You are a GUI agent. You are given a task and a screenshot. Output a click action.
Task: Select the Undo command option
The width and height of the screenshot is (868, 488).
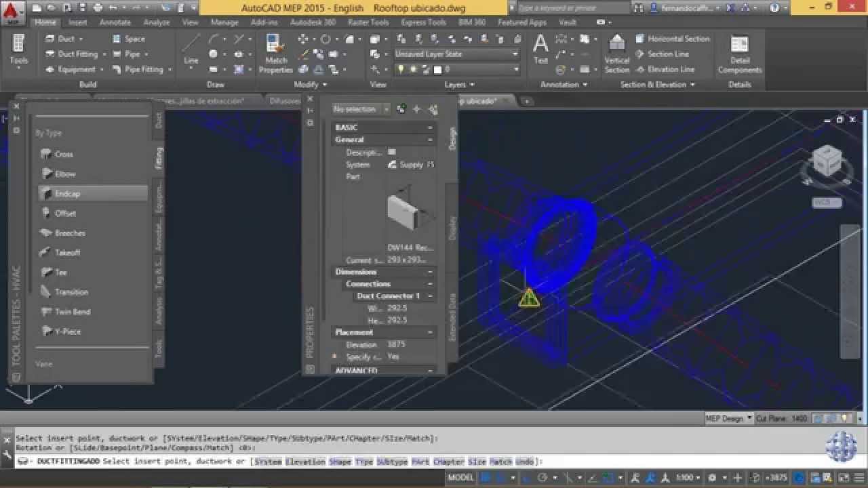[525, 462]
